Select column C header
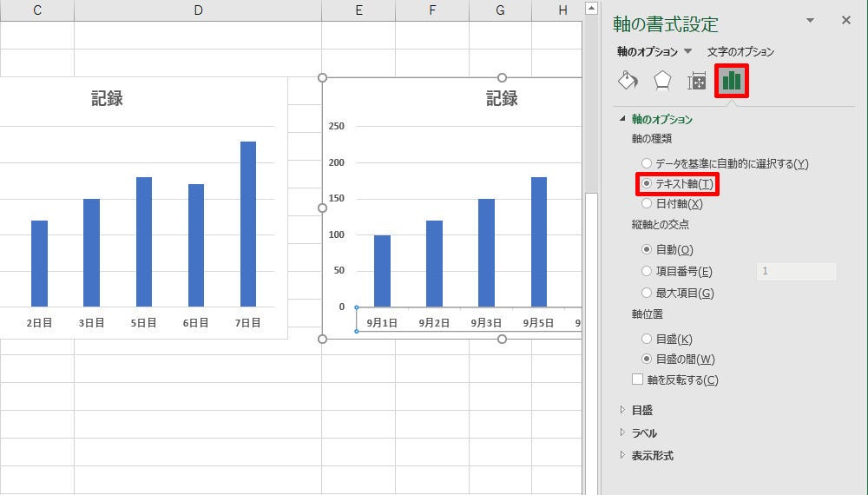This screenshot has height=495, width=868. pyautogui.click(x=37, y=10)
